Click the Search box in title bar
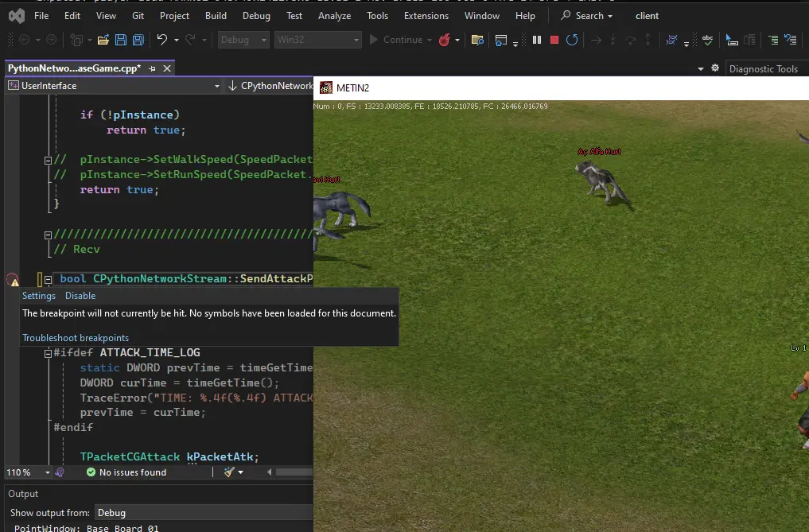The height and width of the screenshot is (532, 809). (x=587, y=16)
